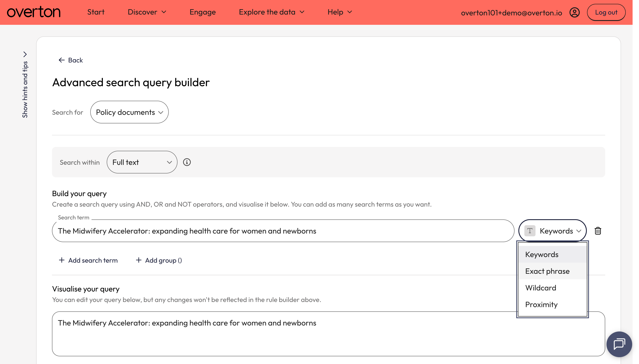Screen dimensions: 639x364
Task: Go to the Engage section
Action: [x=203, y=12]
